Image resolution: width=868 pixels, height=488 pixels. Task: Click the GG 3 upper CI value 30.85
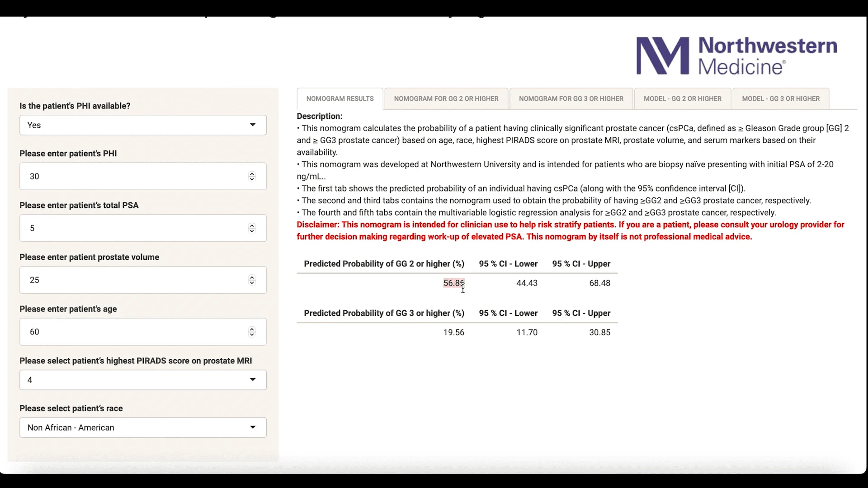point(600,332)
